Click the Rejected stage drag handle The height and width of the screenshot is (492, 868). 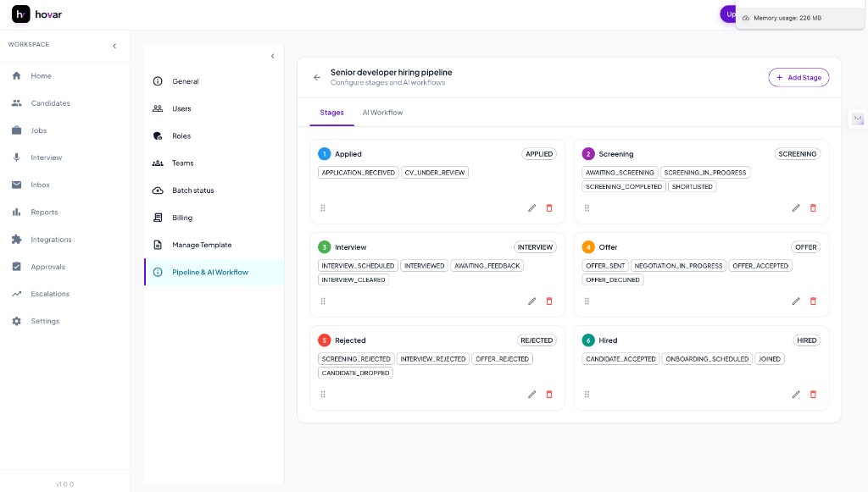[323, 394]
